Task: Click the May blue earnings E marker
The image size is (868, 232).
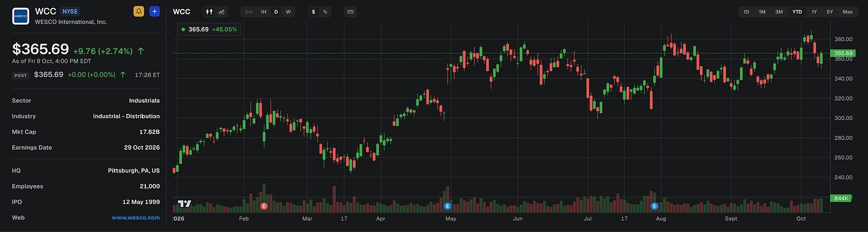Action: (447, 206)
